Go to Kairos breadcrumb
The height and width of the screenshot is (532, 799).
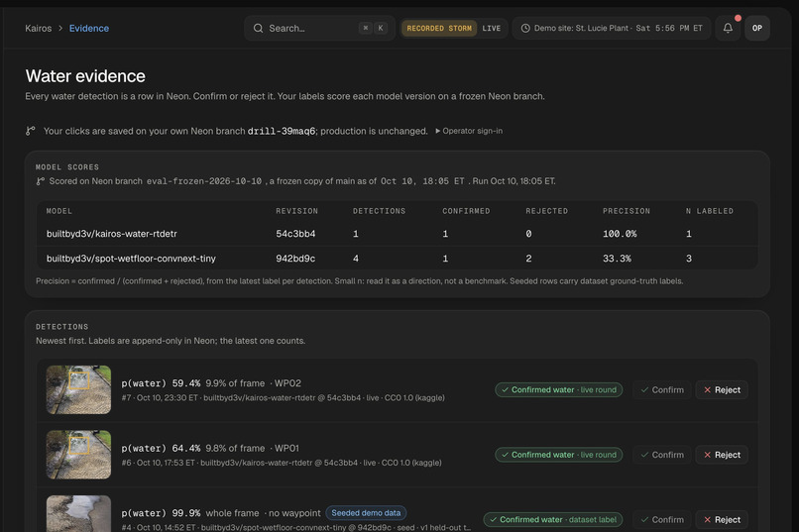pyautogui.click(x=39, y=28)
